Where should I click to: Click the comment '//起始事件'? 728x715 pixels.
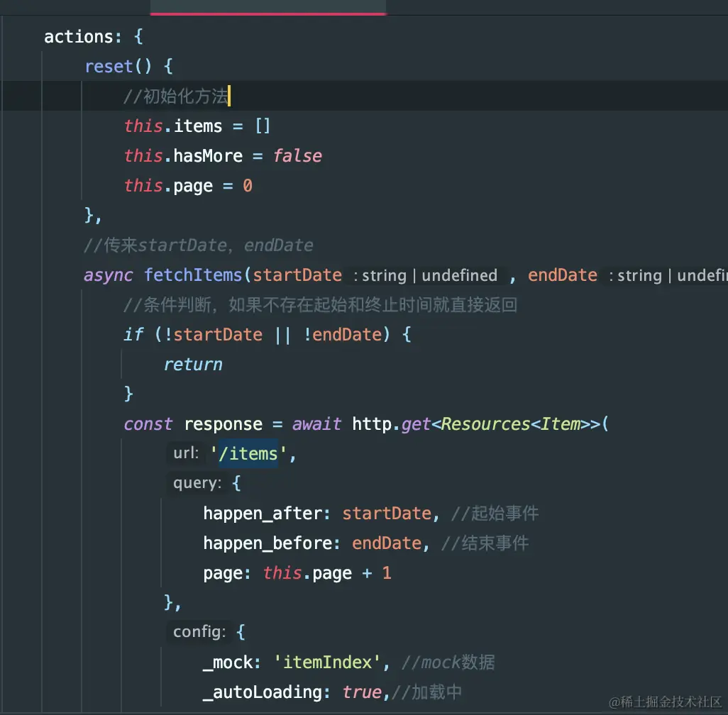coord(495,513)
